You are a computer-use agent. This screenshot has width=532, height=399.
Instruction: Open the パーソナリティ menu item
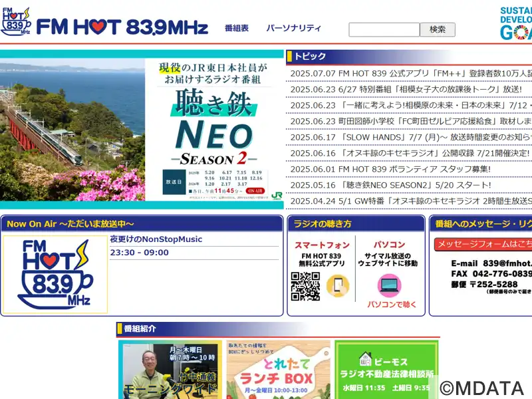[x=293, y=28]
